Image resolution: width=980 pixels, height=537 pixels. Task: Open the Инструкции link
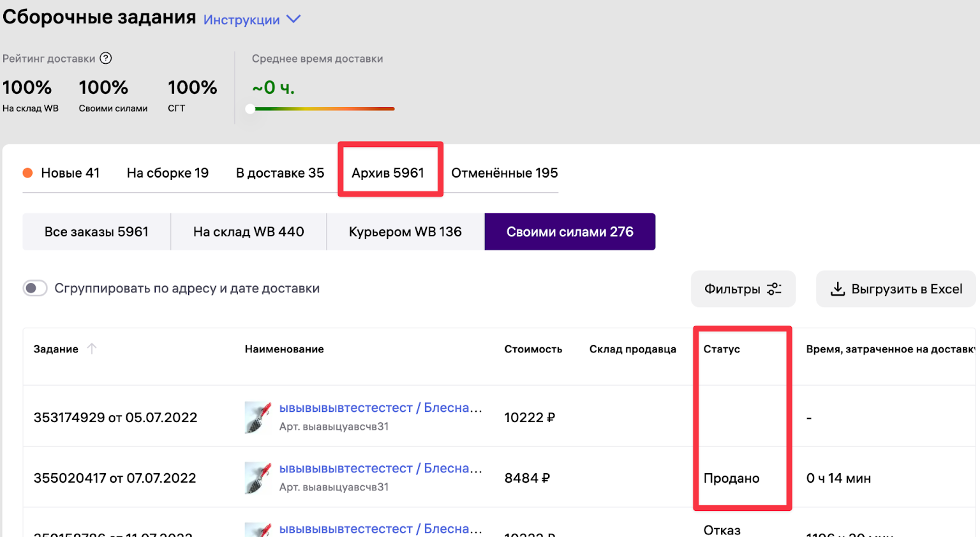(241, 20)
